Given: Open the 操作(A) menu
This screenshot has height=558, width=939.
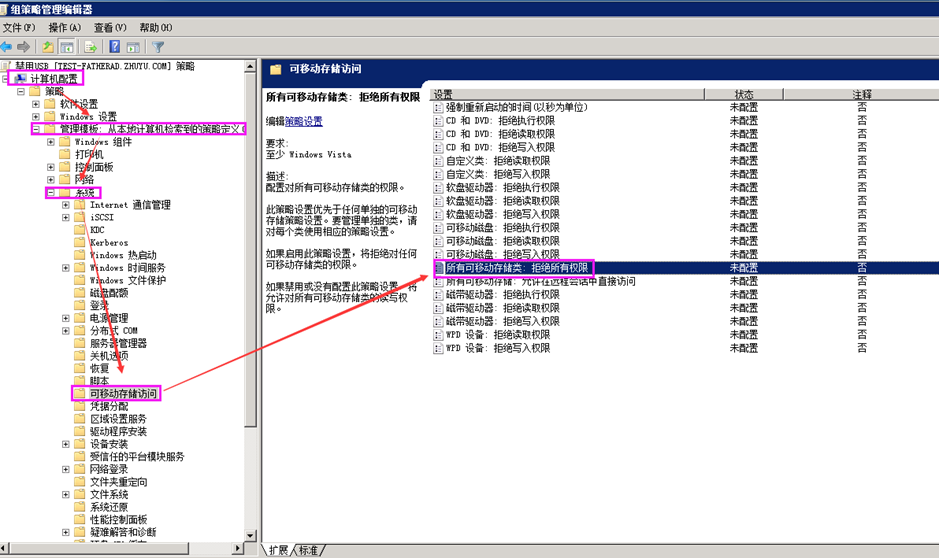Looking at the screenshot, I should coord(64,28).
